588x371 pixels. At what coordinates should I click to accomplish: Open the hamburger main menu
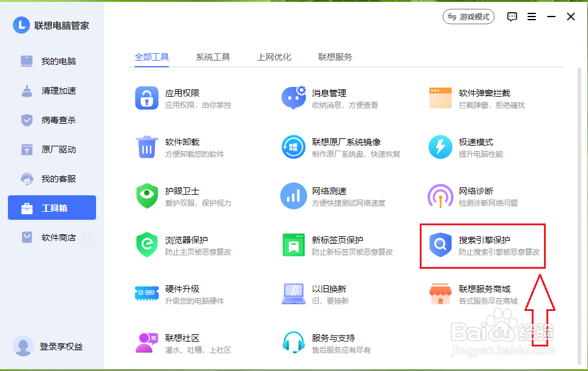click(x=532, y=17)
